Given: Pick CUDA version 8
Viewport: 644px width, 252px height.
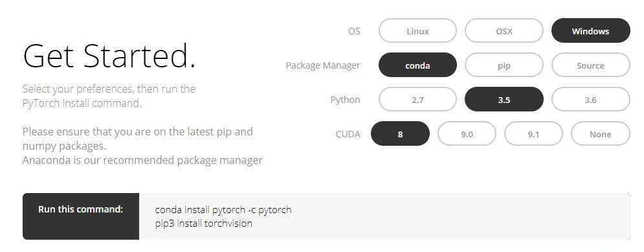Looking at the screenshot, I should point(400,133).
